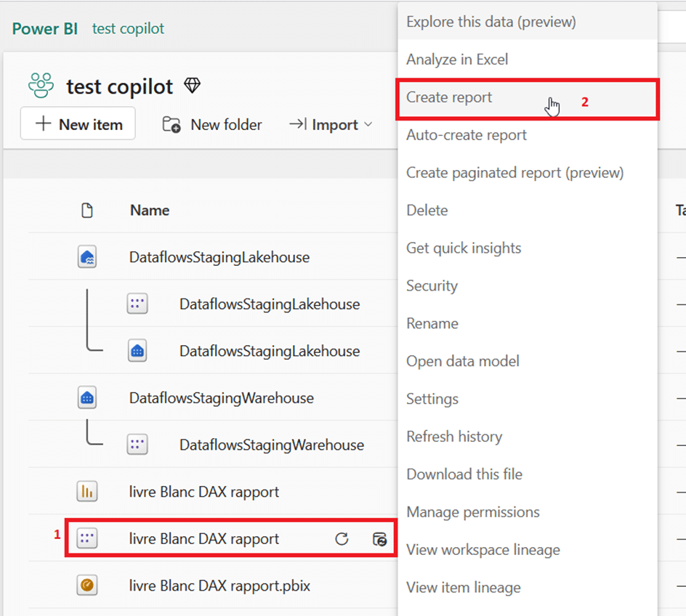This screenshot has width=686, height=616.
Task: Choose Analyze in Excel menu option
Action: click(457, 60)
